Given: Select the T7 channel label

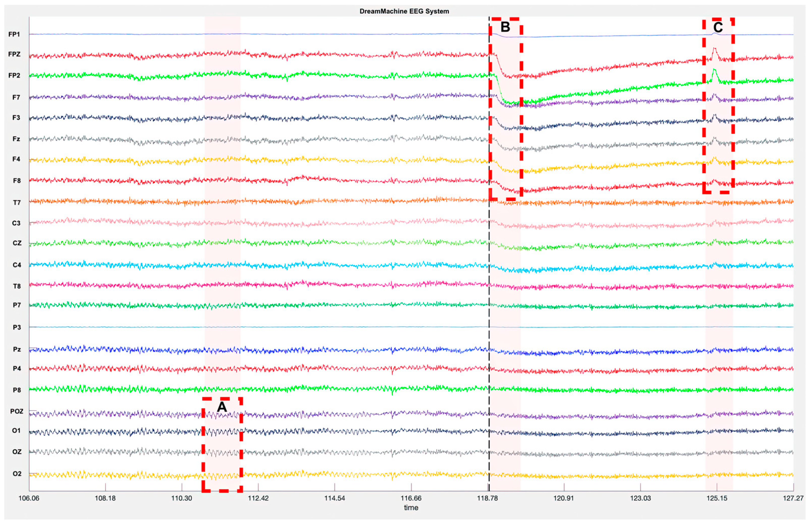Looking at the screenshot, I should [17, 203].
